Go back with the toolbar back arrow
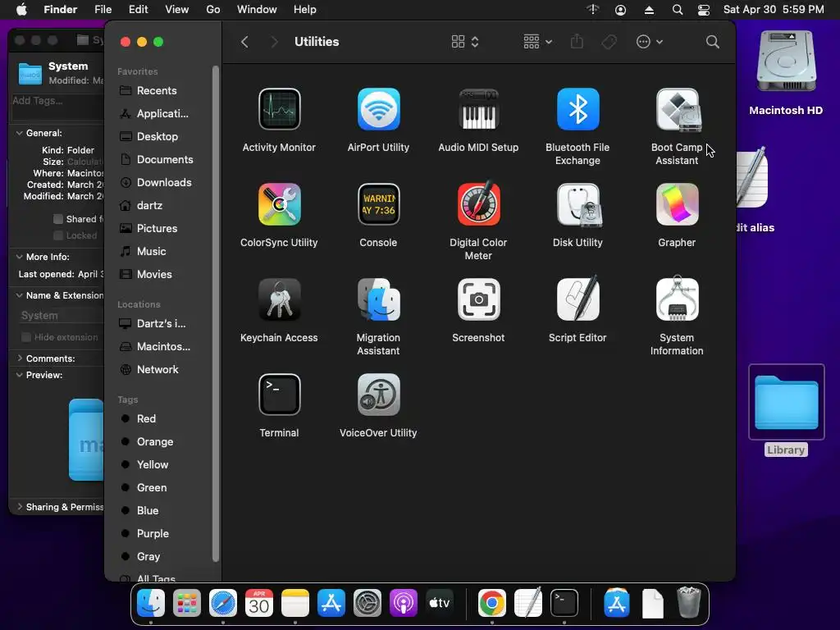Viewport: 840px width, 630px height. pyautogui.click(x=244, y=42)
